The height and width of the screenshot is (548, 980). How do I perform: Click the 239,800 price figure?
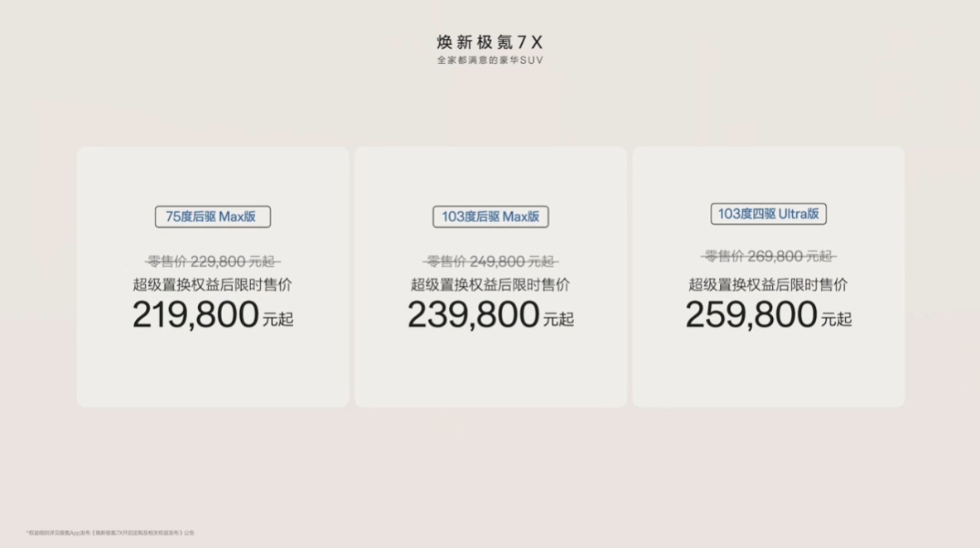coord(473,314)
